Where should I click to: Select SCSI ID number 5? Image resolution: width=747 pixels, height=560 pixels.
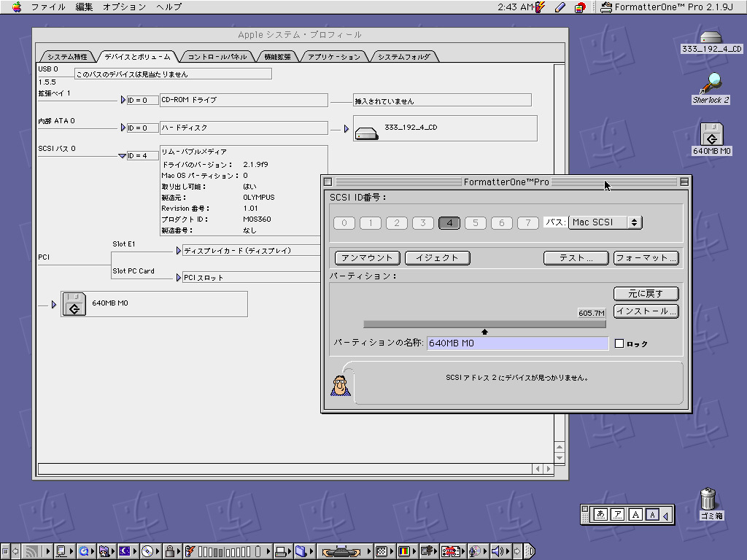tap(475, 223)
